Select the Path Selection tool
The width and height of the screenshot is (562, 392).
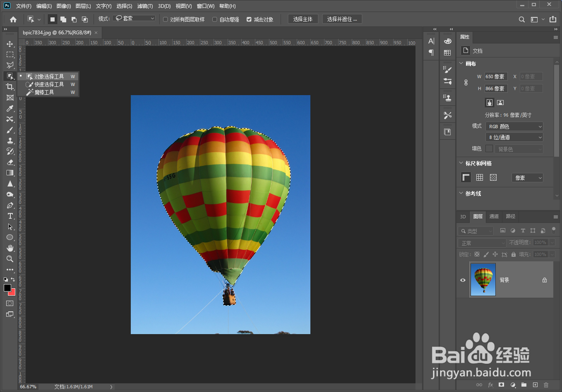click(10, 227)
